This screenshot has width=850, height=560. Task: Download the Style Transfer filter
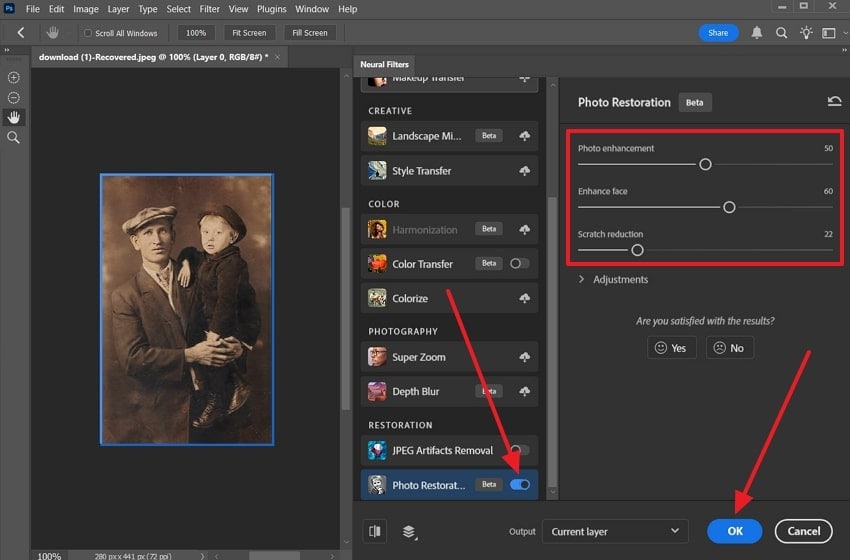pos(524,171)
